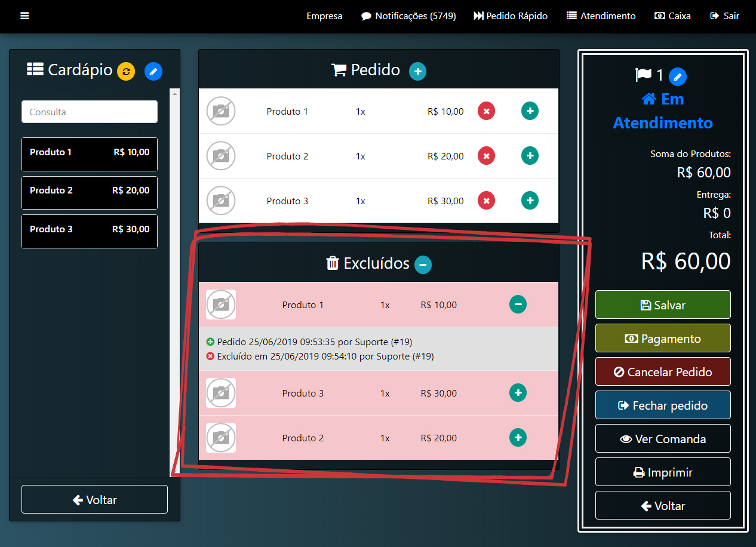Viewport: 756px width, 547px height.
Task: Edit the Cardápio using pencil icon
Action: pyautogui.click(x=153, y=72)
